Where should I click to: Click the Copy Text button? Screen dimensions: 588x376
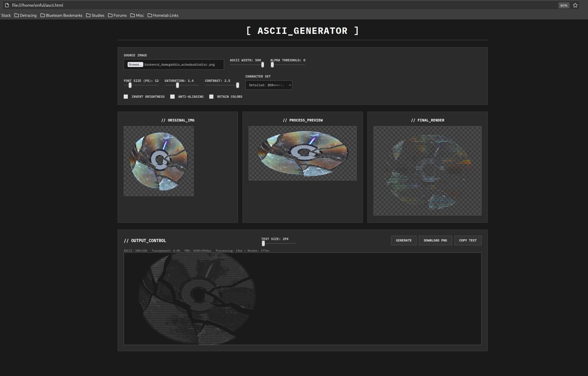468,240
